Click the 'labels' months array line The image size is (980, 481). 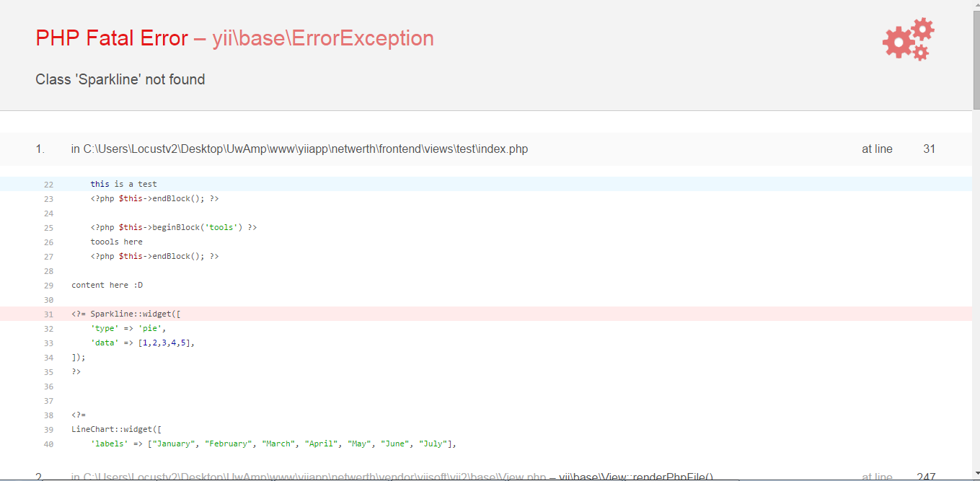point(273,444)
